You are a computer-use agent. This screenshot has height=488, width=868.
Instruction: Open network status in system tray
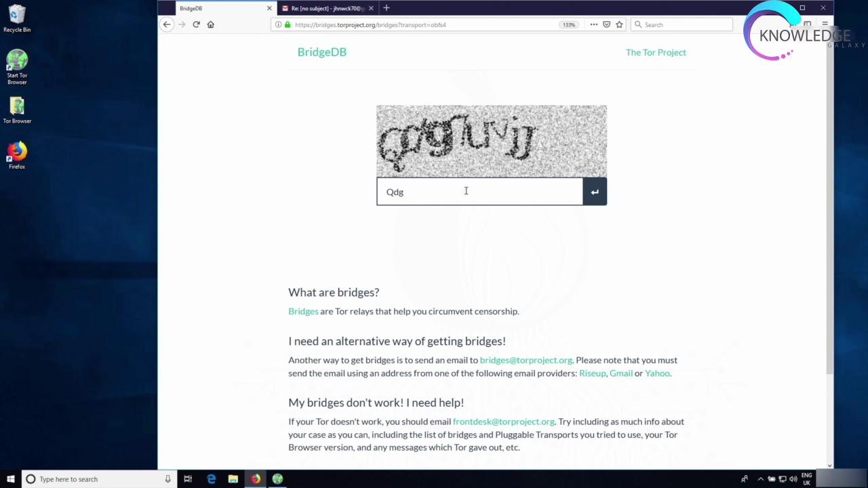[x=782, y=479]
